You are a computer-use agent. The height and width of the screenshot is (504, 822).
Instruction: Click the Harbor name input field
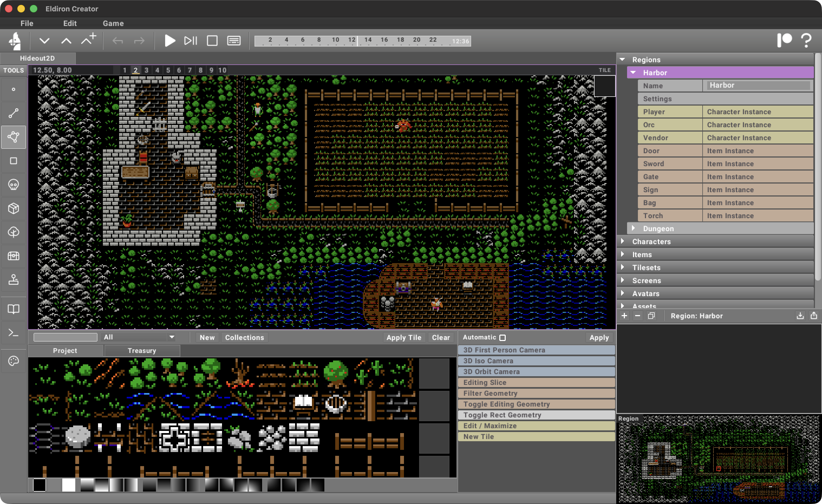click(757, 85)
